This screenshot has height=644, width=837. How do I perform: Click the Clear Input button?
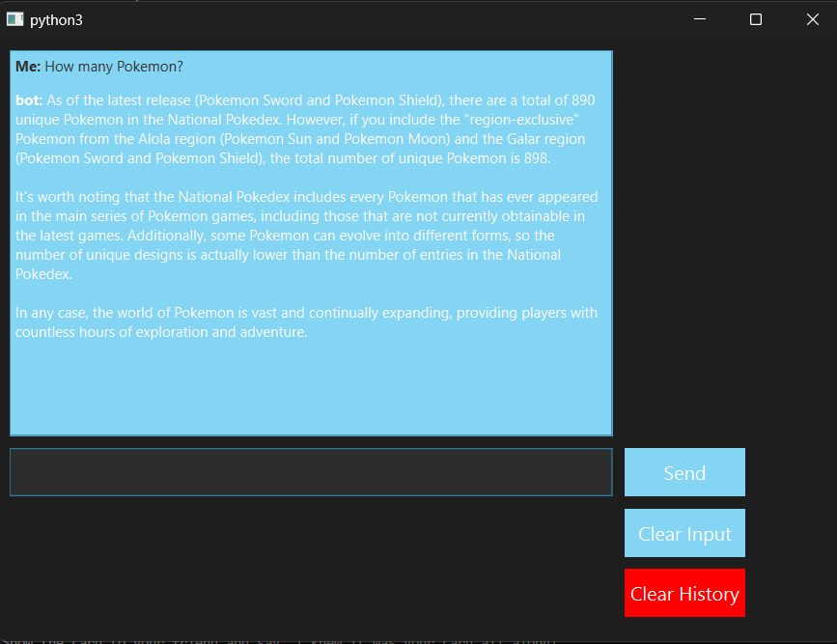[684, 533]
